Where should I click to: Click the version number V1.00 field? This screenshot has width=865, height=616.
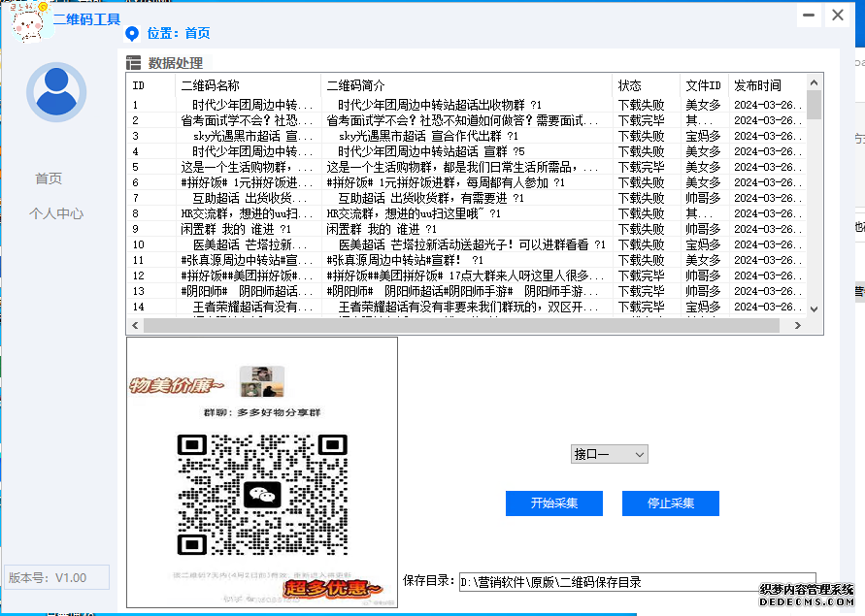pyautogui.click(x=55, y=577)
